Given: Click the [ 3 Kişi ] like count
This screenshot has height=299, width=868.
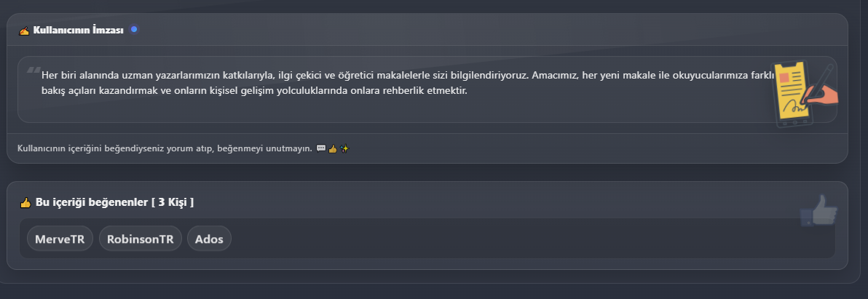Looking at the screenshot, I should [173, 202].
